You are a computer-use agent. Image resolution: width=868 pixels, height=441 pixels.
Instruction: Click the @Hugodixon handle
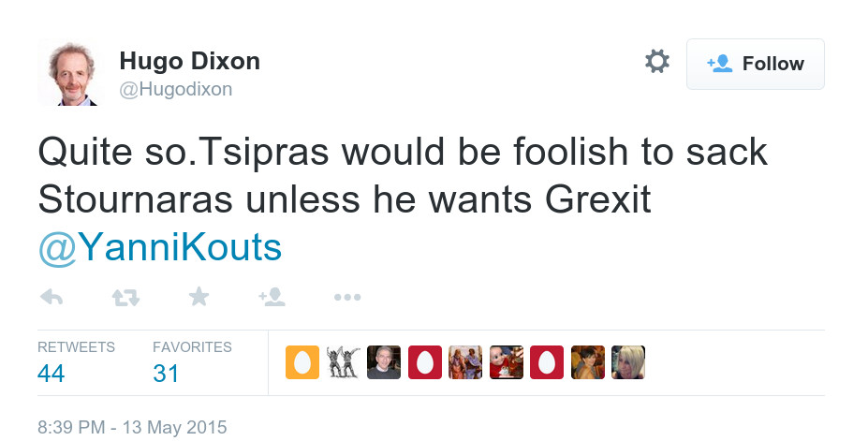tap(175, 90)
